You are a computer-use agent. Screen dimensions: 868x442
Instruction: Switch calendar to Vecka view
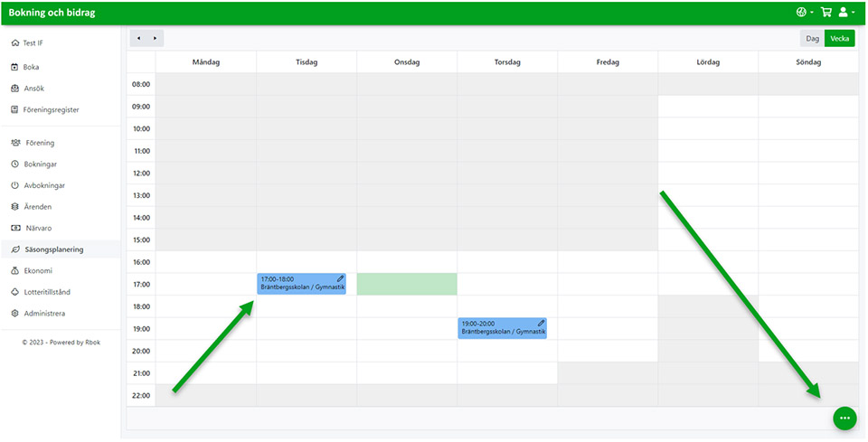coord(839,39)
